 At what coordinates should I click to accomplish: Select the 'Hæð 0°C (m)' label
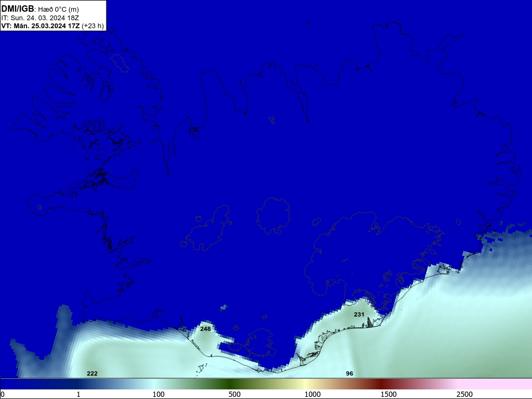pyautogui.click(x=59, y=10)
